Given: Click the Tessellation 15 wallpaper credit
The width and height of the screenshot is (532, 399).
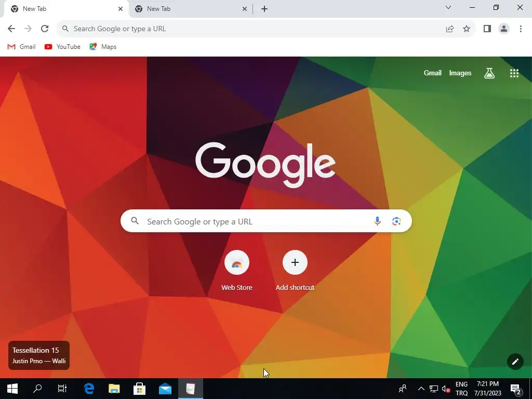Looking at the screenshot, I should click(38, 355).
